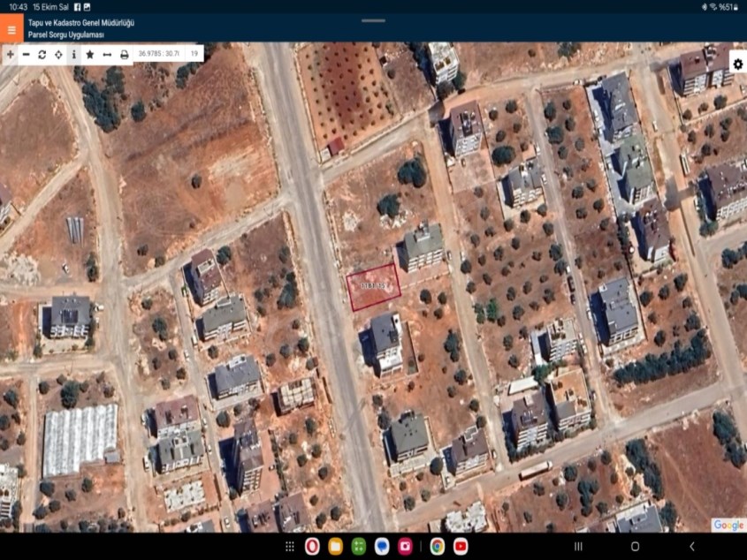The height and width of the screenshot is (560, 747).
Task: Tap the Android back button
Action: tap(691, 547)
